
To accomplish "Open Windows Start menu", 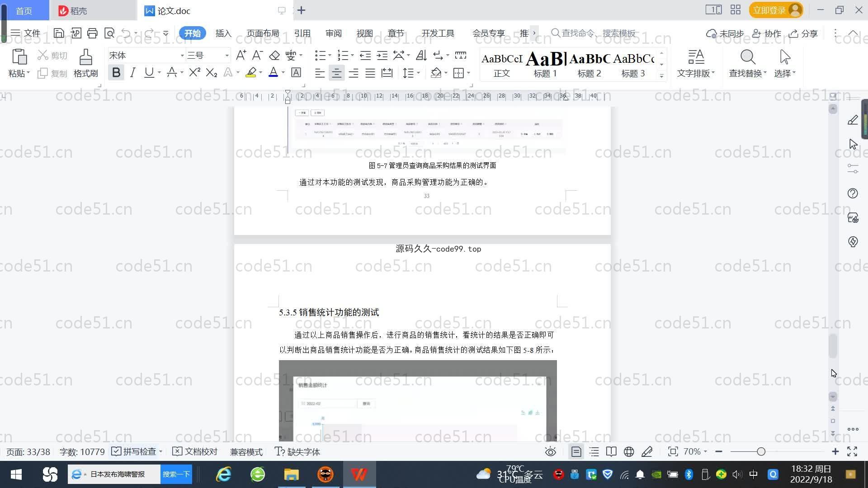I will [16, 474].
